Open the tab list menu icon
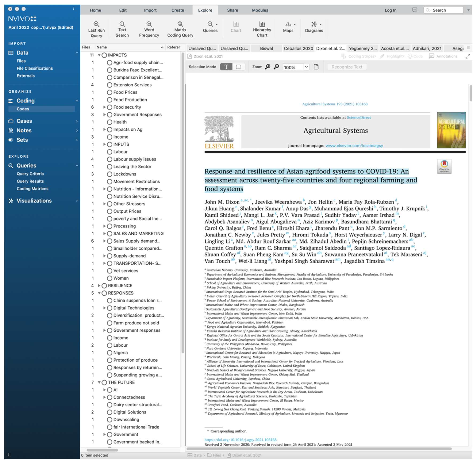476x464 pixels. click(x=468, y=48)
